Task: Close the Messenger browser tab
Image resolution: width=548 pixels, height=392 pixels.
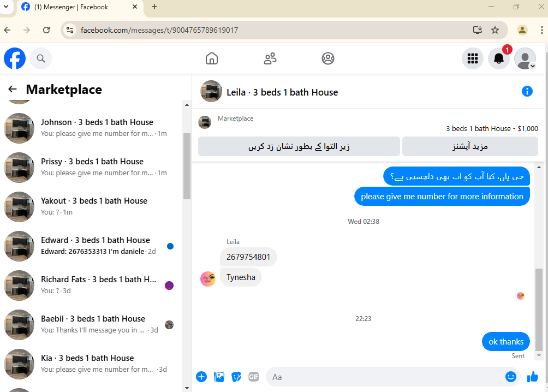Action: pyautogui.click(x=135, y=7)
